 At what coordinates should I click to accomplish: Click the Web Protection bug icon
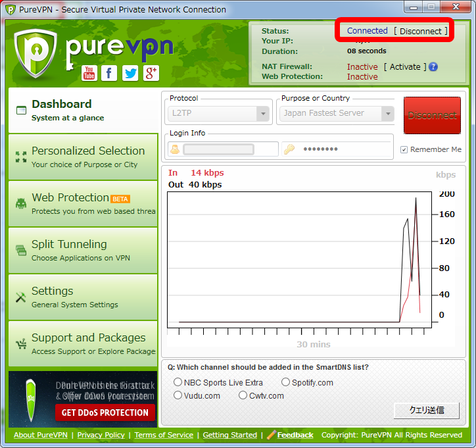21,203
